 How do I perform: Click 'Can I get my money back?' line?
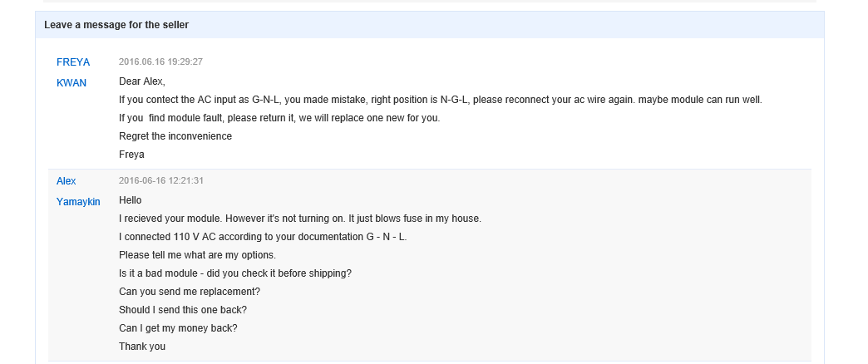[178, 328]
